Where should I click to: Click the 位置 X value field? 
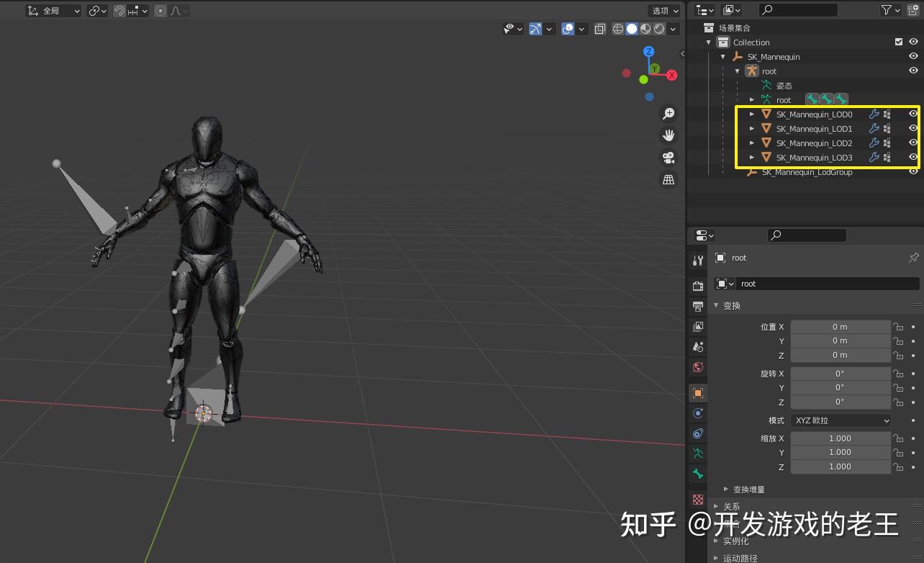coord(841,326)
